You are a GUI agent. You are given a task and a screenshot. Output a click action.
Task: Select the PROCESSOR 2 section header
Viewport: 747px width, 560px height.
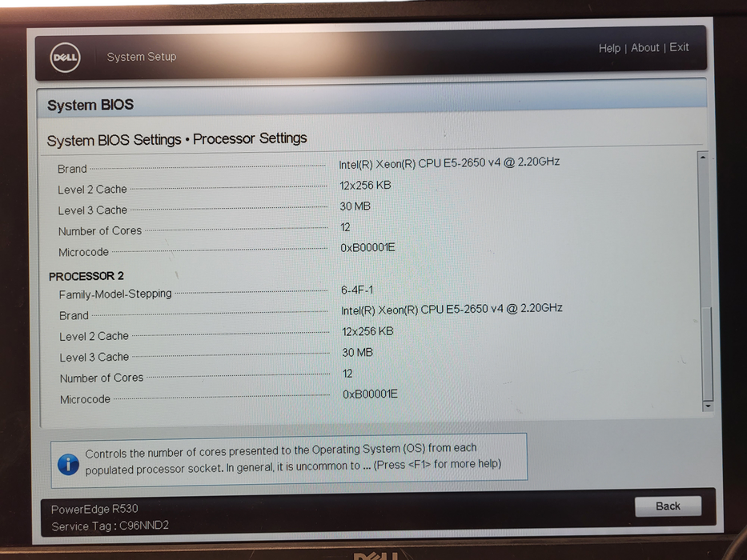[x=86, y=276]
